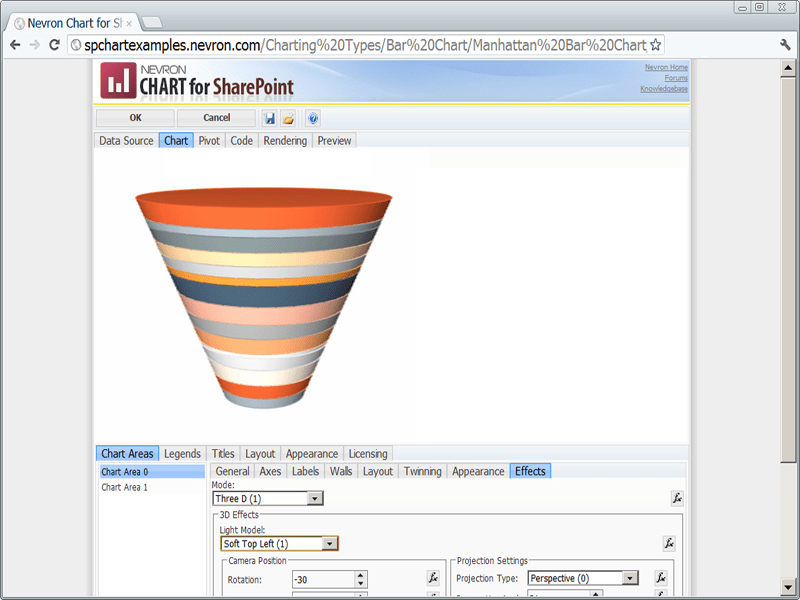Decrease Rotation using the down arrow
Viewport: 800px width, 600px height.
(x=360, y=581)
